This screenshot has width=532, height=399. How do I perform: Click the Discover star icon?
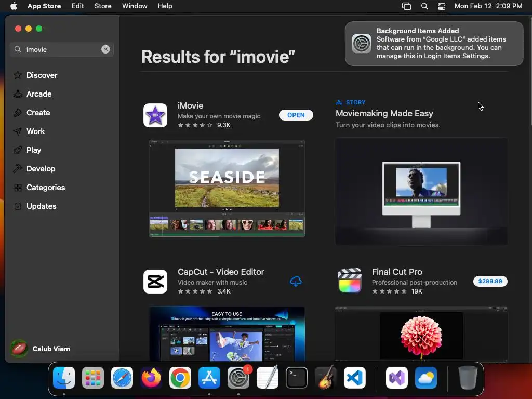(x=18, y=75)
